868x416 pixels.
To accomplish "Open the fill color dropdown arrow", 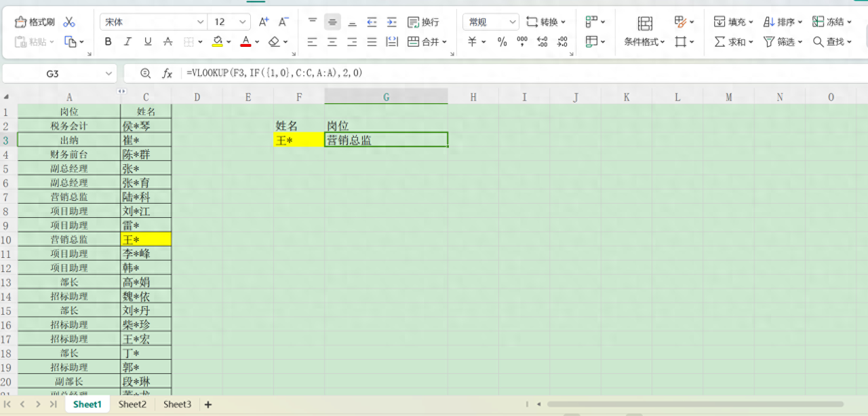I will click(229, 42).
